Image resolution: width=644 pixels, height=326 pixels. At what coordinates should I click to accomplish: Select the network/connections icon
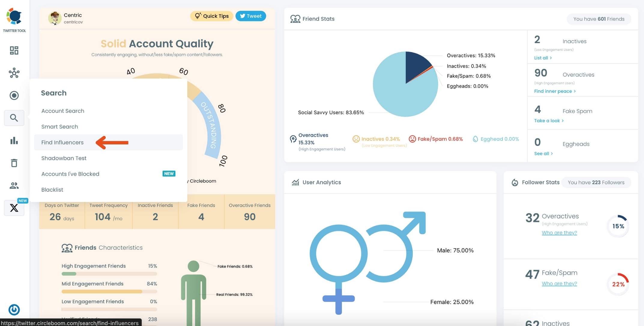pyautogui.click(x=14, y=72)
